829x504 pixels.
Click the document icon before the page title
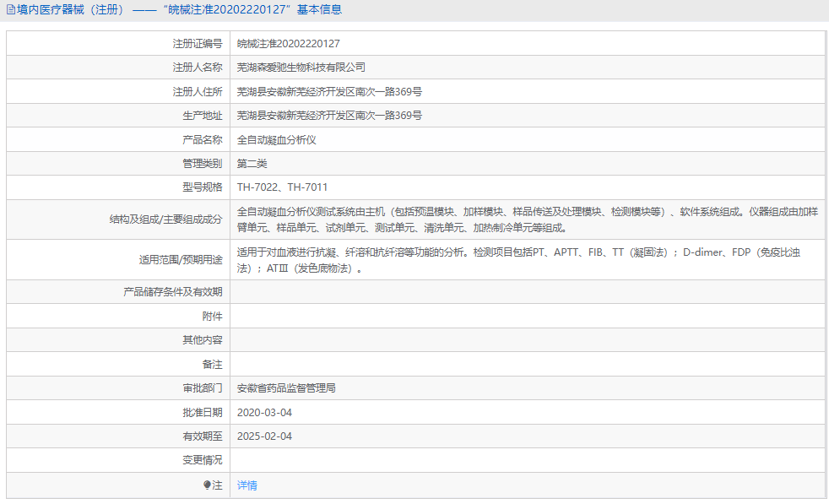(x=11, y=10)
